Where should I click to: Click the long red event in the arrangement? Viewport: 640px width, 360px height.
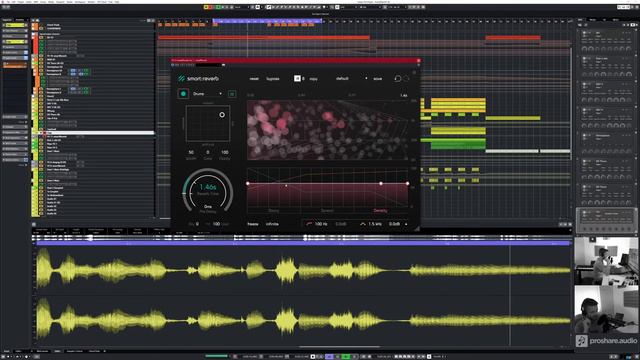(264, 38)
